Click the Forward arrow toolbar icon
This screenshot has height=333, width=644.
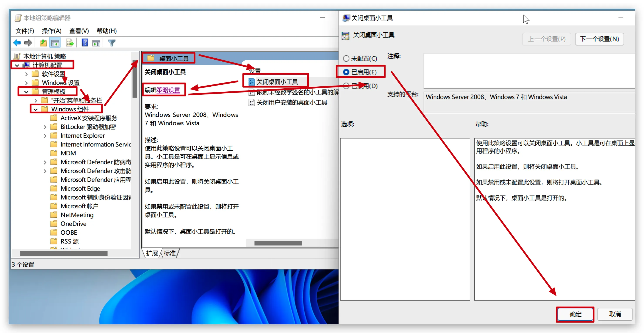pyautogui.click(x=28, y=43)
